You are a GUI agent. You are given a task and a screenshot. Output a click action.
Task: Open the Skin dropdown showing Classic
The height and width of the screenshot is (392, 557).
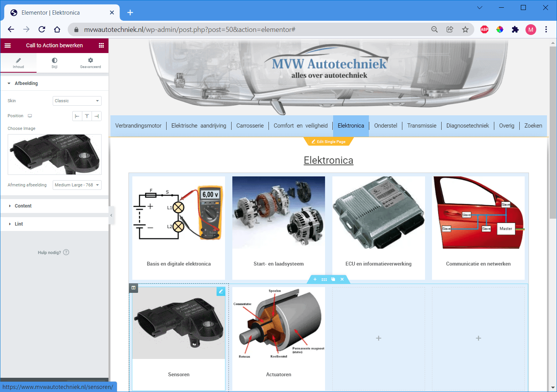point(77,101)
